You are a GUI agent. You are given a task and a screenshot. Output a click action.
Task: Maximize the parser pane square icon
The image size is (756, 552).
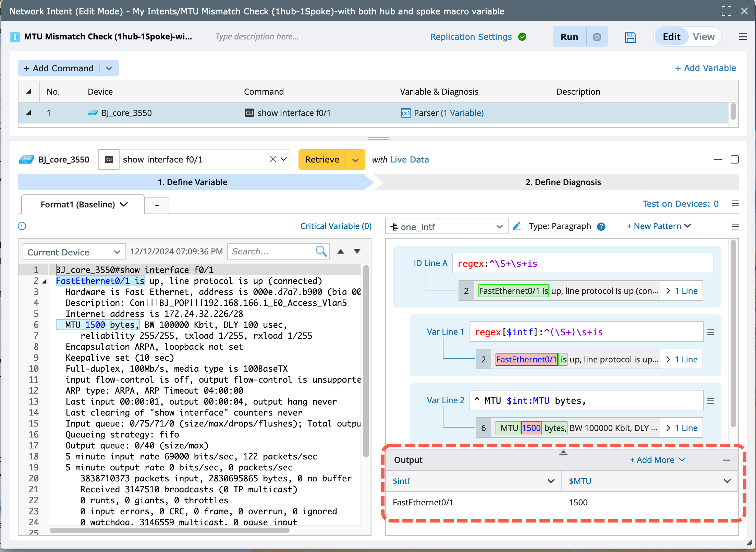click(x=734, y=159)
